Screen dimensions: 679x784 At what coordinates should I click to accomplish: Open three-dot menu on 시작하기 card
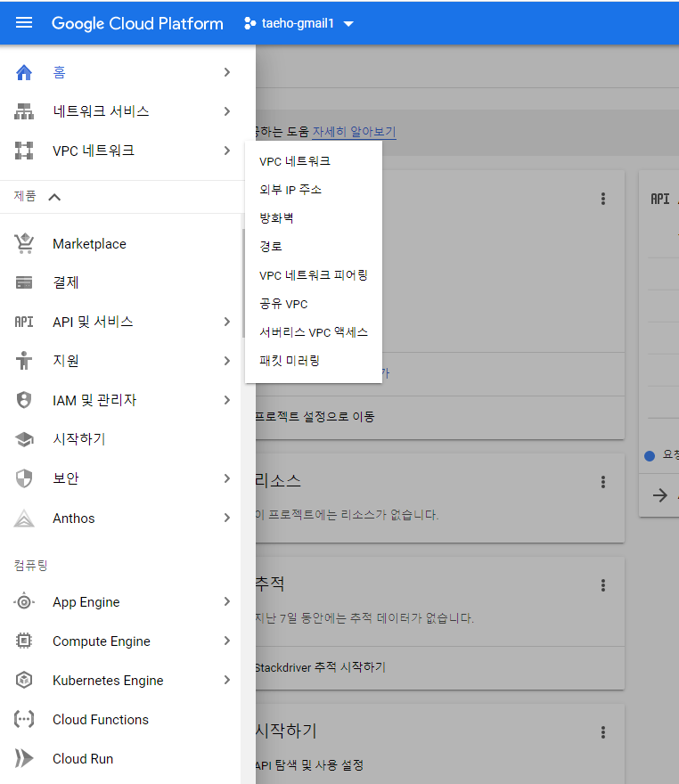point(603,732)
